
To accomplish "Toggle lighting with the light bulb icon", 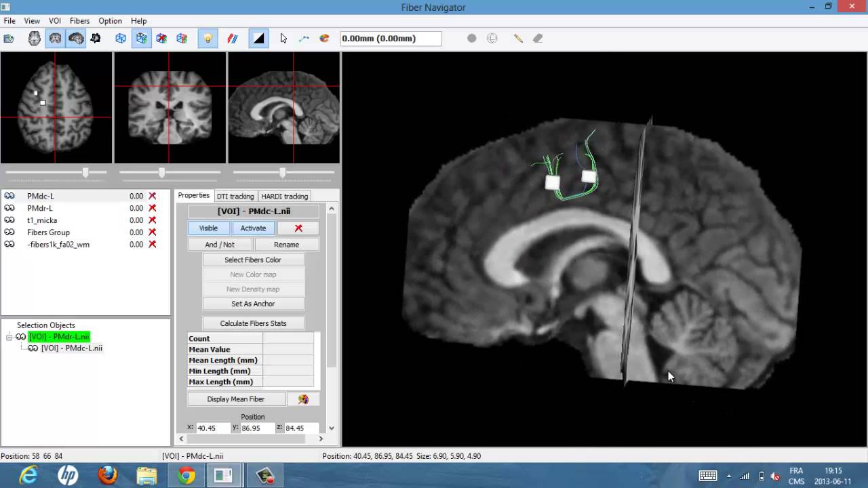I will click(x=208, y=39).
